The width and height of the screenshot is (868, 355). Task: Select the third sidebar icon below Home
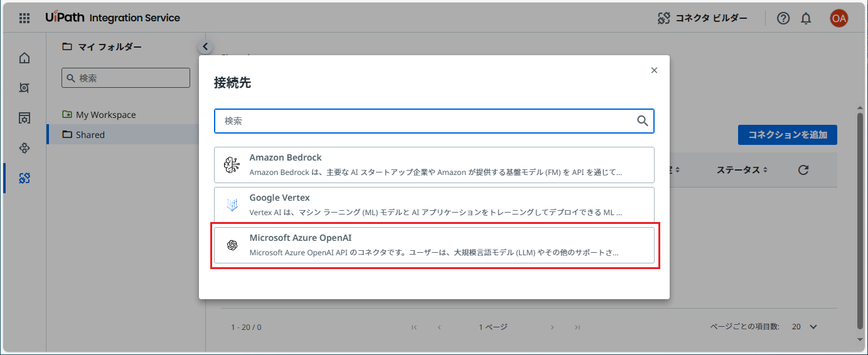click(24, 118)
